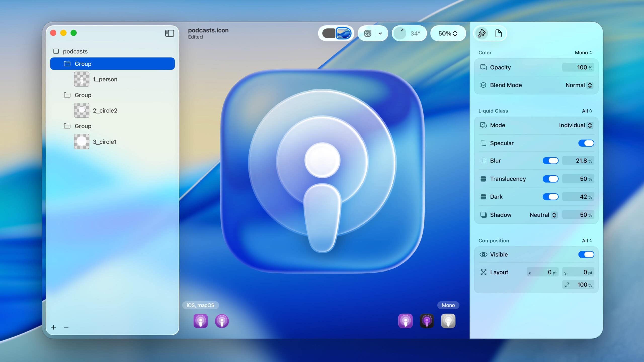Switch to the Appearance inspector paintbrush tab
Viewport: 644px width, 362px height.
click(x=481, y=33)
